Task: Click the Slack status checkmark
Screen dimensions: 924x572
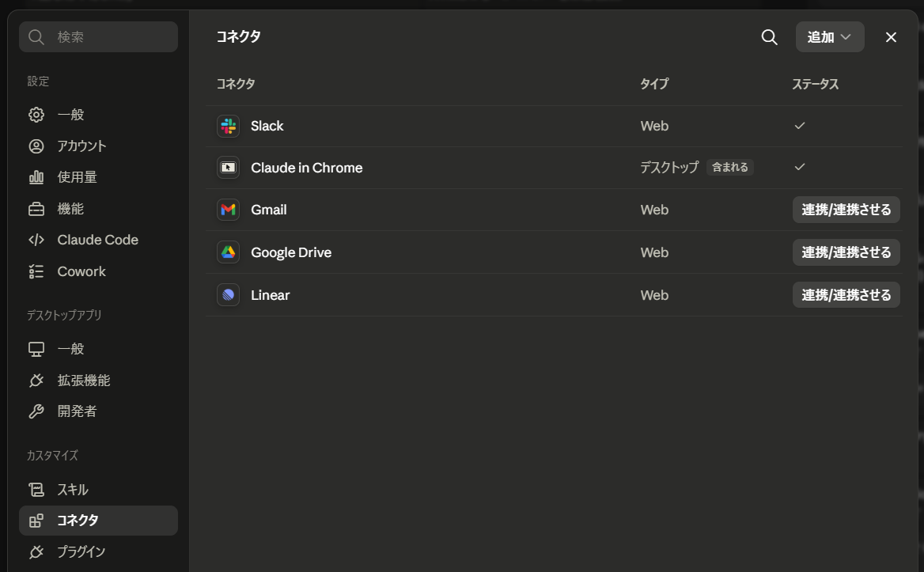Action: tap(800, 126)
